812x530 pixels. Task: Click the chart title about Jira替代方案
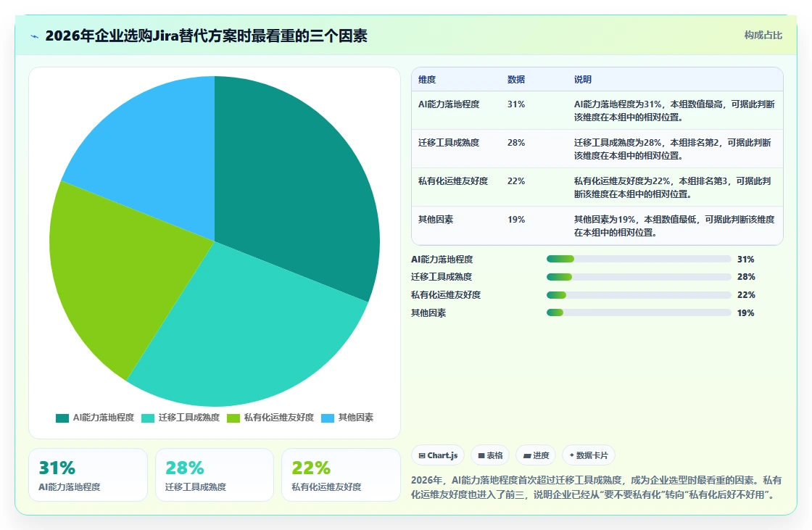[x=206, y=36]
